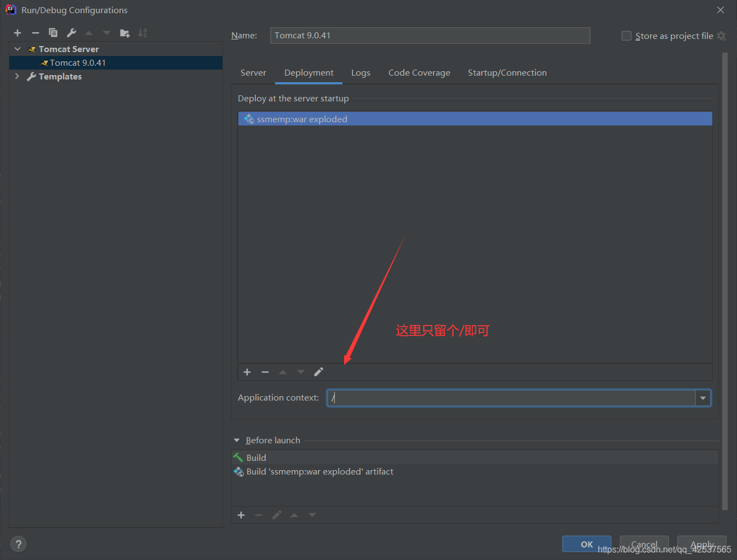Image resolution: width=737 pixels, height=560 pixels.
Task: Add an artifact to deploy list
Action: point(247,372)
